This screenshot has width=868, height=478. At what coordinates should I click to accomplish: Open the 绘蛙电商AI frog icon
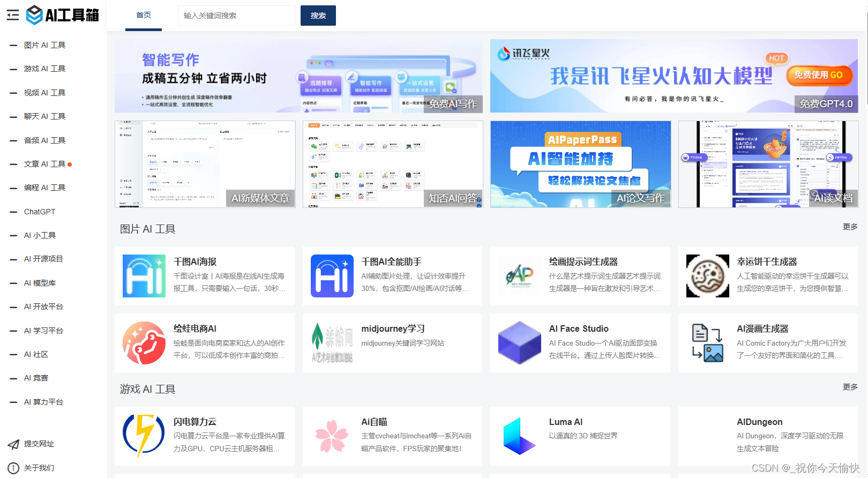pyautogui.click(x=144, y=343)
